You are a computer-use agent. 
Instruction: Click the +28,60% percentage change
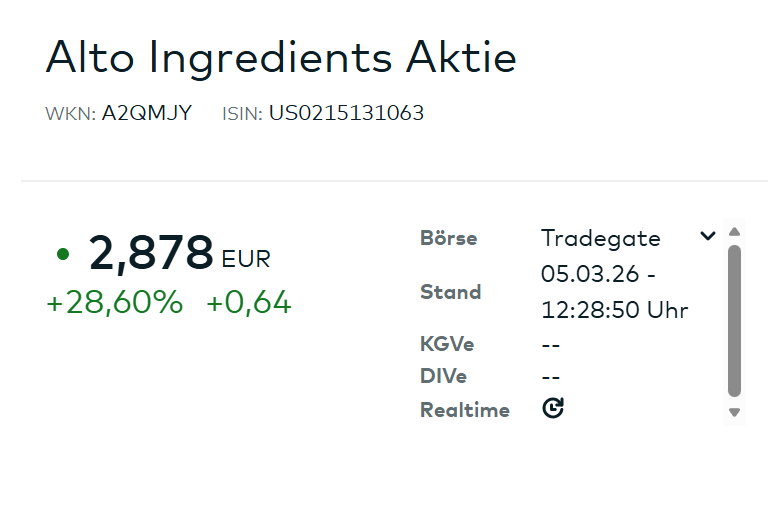(115, 303)
